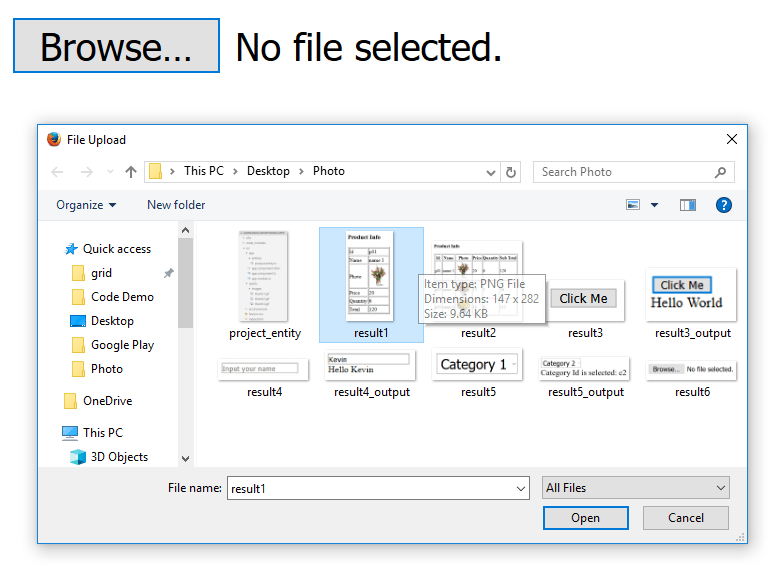Open the recent locations dropdown arrow
This screenshot has width=778, height=574.
click(x=110, y=172)
